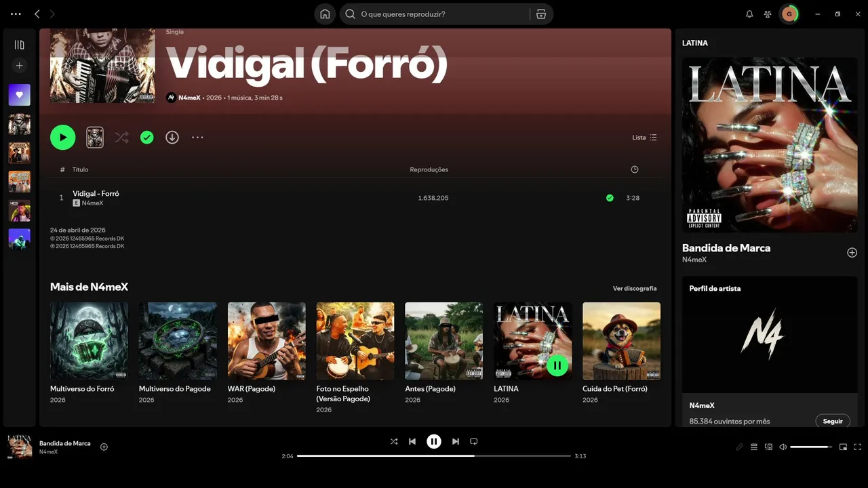The width and height of the screenshot is (868, 488).
Task: Click the Mais de N4meX heading
Action: tap(89, 287)
